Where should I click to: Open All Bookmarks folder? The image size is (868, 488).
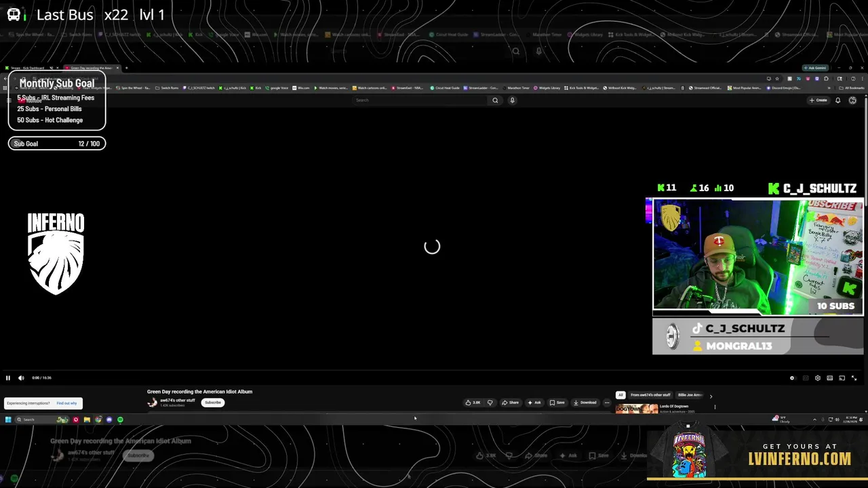(x=852, y=87)
